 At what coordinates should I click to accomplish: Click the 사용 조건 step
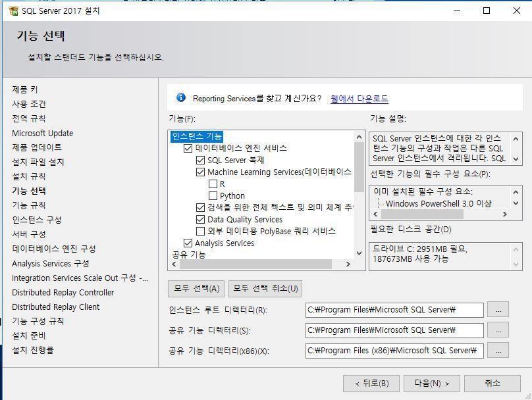coord(29,104)
